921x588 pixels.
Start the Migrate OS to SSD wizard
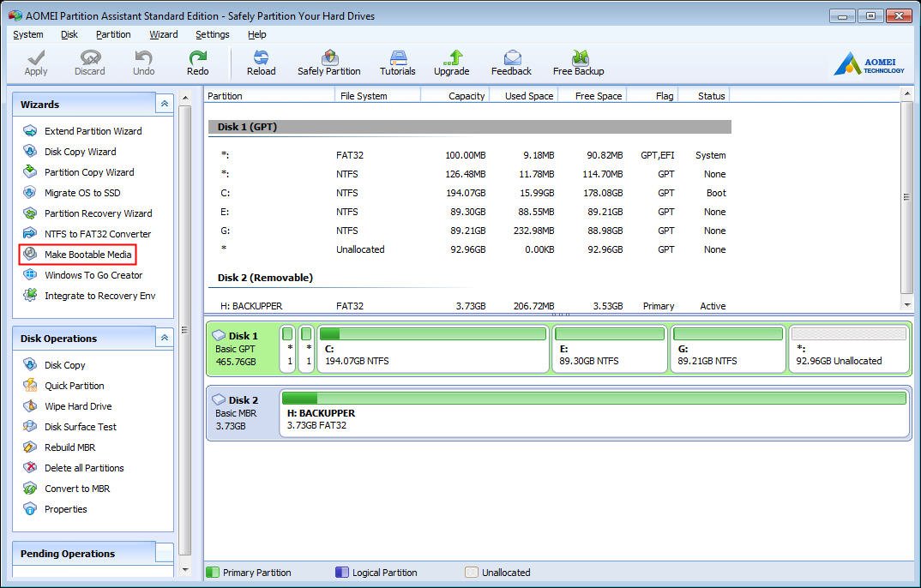(81, 193)
